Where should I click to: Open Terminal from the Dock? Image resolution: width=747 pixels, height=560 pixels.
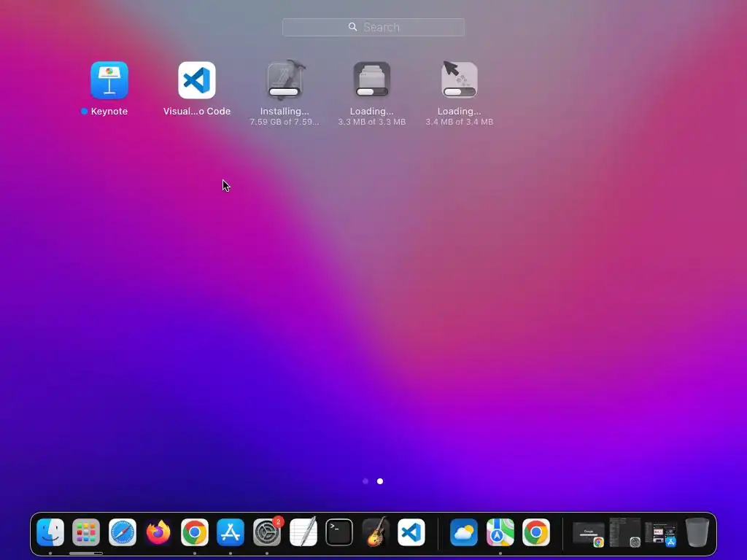point(339,532)
